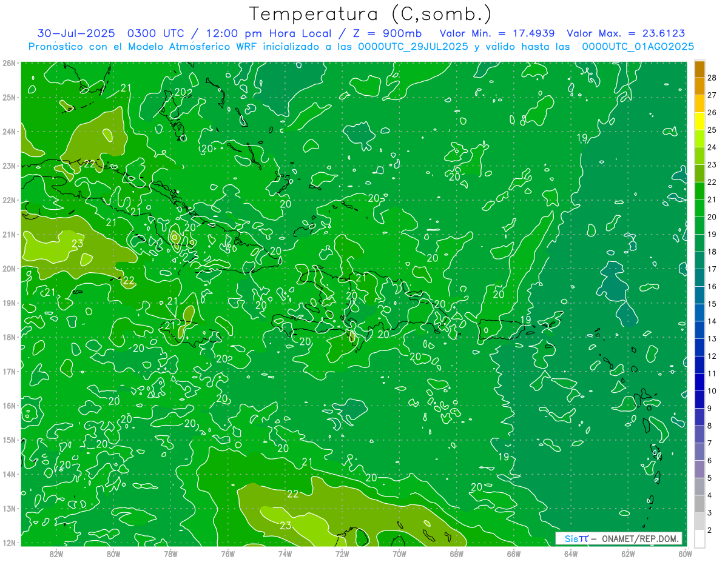This screenshot has height=562, width=728.
Task: Click the legend value 26
Action: [712, 112]
